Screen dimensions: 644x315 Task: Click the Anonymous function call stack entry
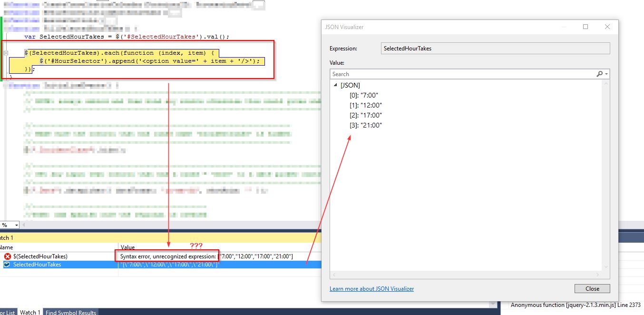tap(576, 305)
